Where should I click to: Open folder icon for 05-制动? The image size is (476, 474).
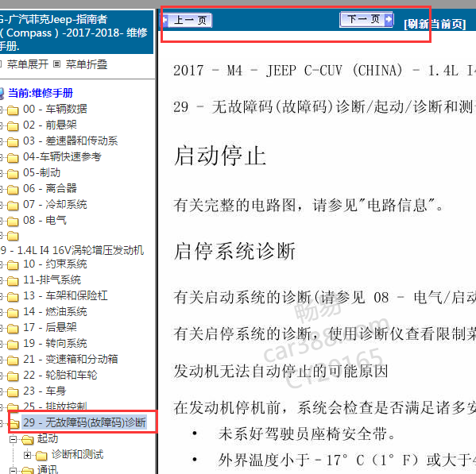pos(13,173)
